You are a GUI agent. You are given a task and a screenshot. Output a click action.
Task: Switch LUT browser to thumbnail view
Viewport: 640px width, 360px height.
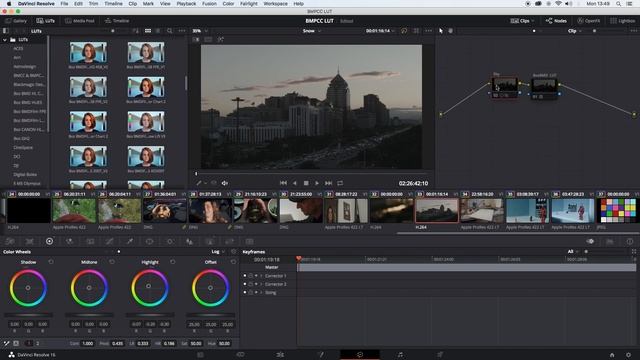(148, 31)
